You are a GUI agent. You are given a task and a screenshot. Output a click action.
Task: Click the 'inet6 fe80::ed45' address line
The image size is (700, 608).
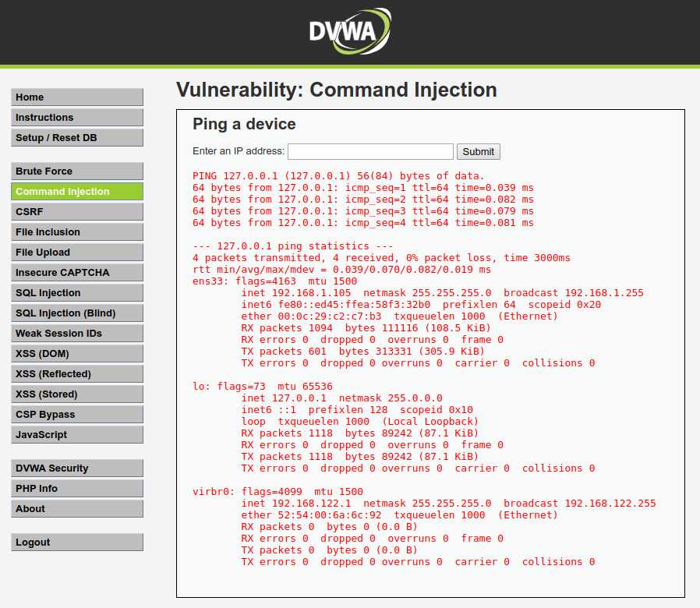[421, 305]
